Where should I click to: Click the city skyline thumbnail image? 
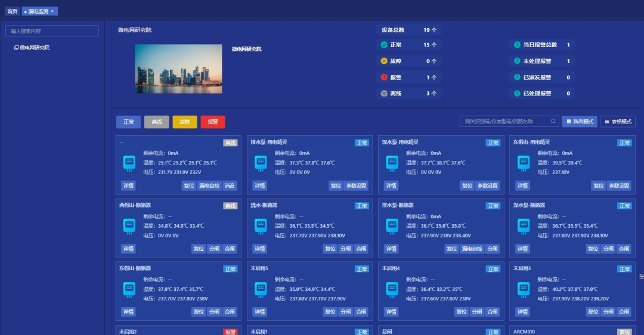tap(179, 69)
